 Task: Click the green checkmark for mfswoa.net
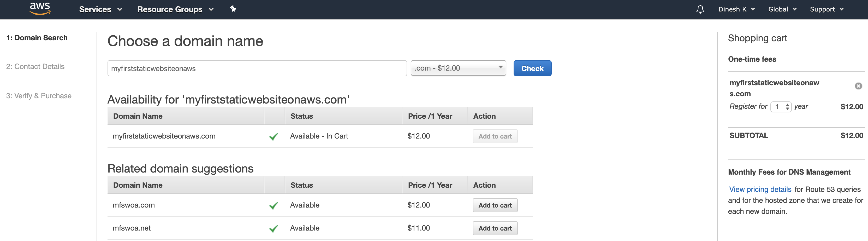tap(274, 228)
